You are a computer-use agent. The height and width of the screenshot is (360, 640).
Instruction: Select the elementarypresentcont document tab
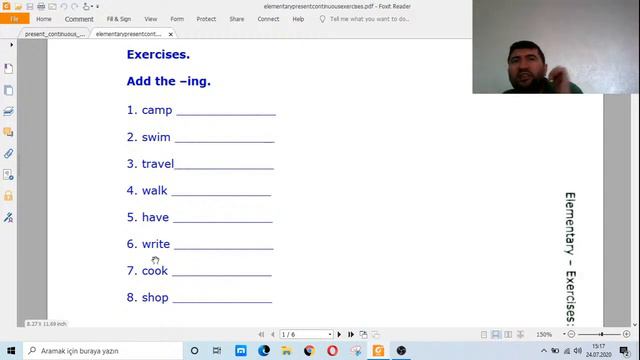[128, 34]
